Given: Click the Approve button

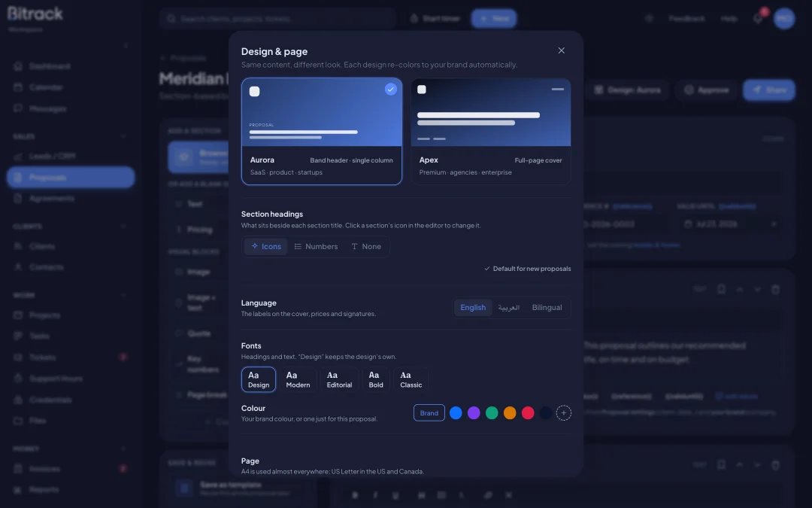Looking at the screenshot, I should (x=706, y=90).
